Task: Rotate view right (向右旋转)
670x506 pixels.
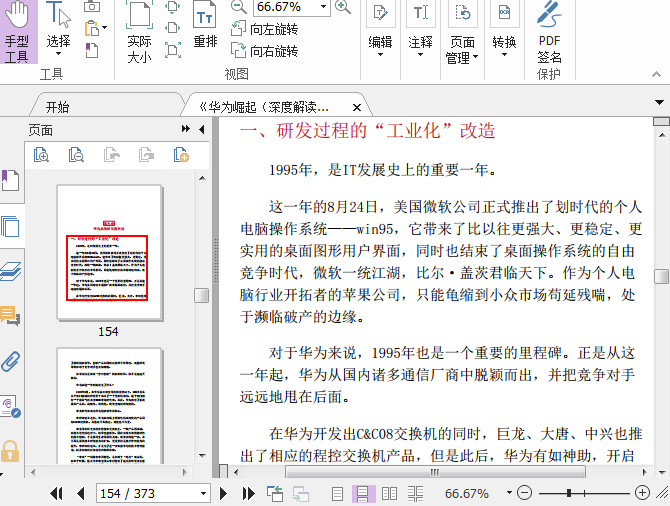Action: pyautogui.click(x=264, y=51)
